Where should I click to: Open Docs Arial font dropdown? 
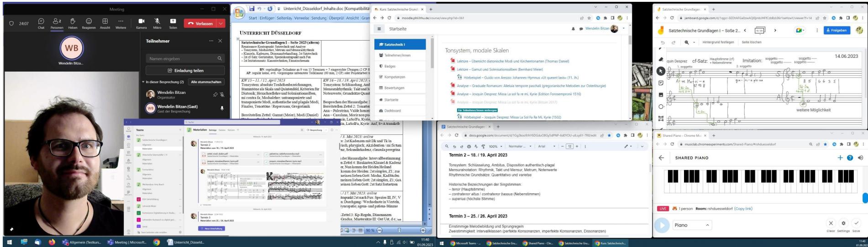pyautogui.click(x=547, y=146)
